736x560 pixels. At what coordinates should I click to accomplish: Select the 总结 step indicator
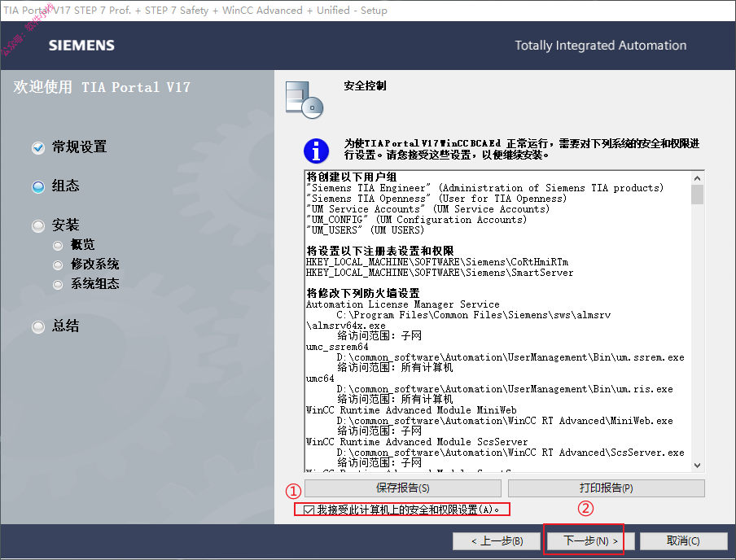pos(38,326)
